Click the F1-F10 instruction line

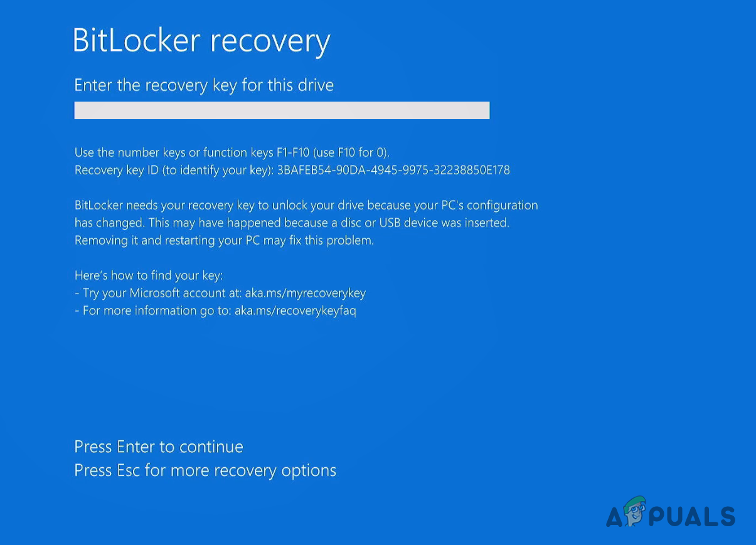pos(232,152)
